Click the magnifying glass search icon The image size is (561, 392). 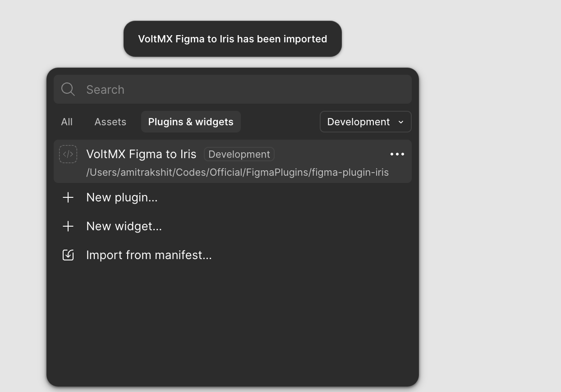[x=68, y=89]
